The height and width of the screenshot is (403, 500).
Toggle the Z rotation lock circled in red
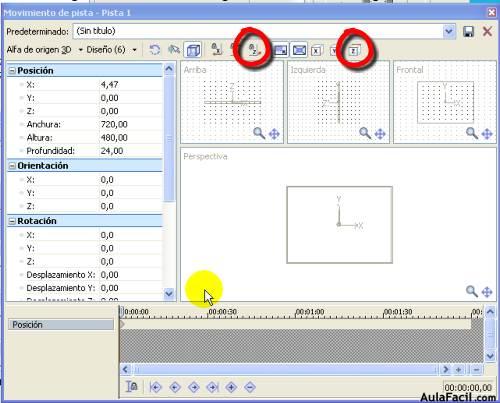point(254,50)
